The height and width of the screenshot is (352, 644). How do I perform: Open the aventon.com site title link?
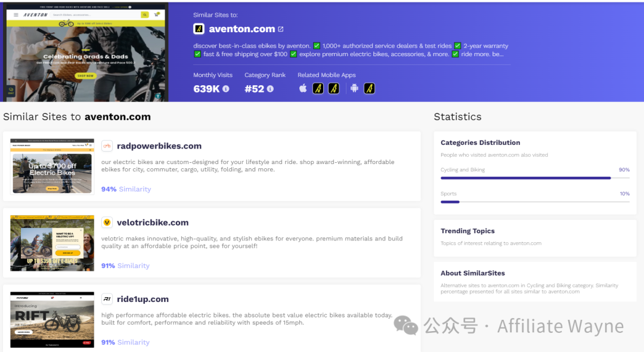click(x=242, y=29)
